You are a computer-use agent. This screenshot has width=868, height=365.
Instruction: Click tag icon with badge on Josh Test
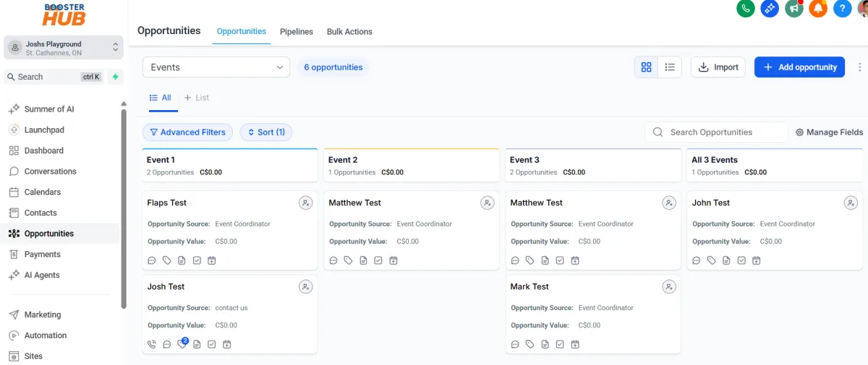(182, 344)
